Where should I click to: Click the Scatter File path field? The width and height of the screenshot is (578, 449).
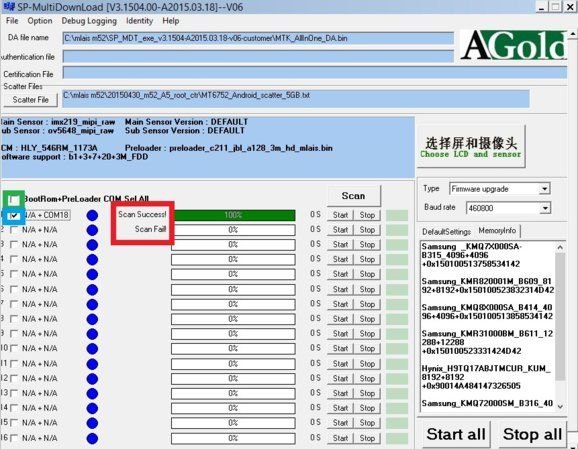[x=296, y=98]
